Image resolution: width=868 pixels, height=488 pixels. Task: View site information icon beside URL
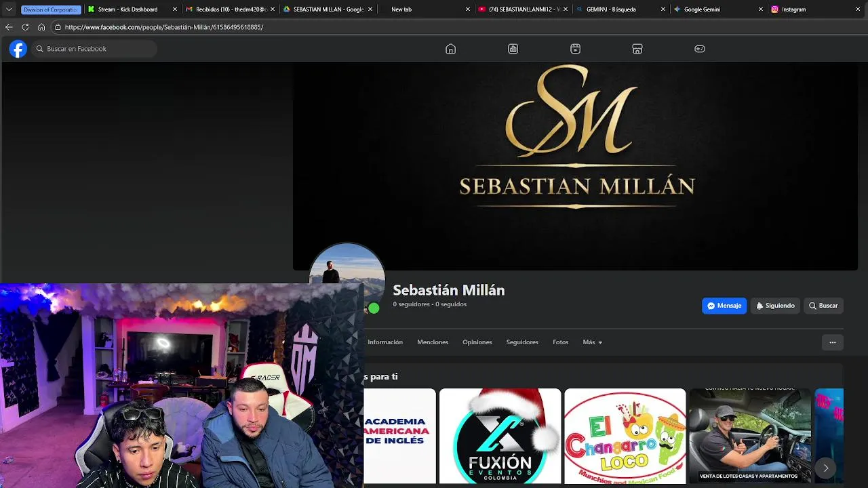(x=58, y=27)
